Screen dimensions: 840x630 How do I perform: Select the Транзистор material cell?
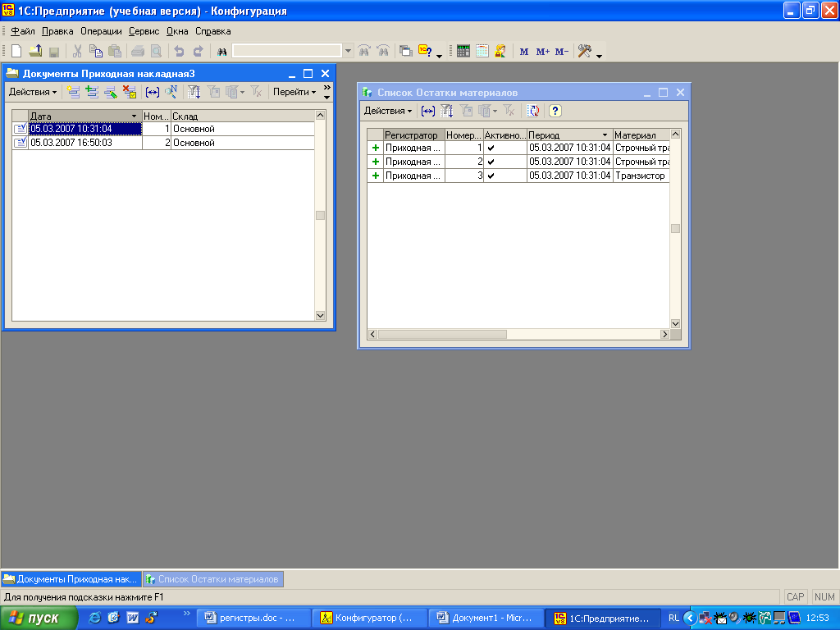tap(641, 176)
